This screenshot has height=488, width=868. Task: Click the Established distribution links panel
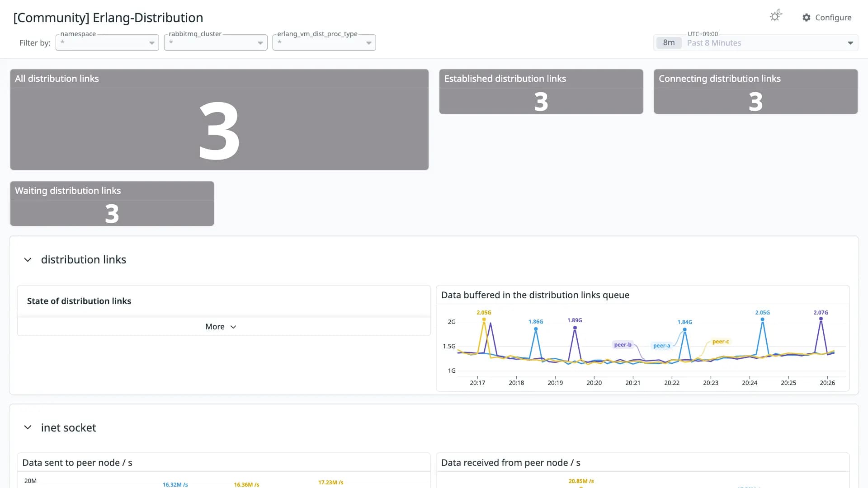541,91
